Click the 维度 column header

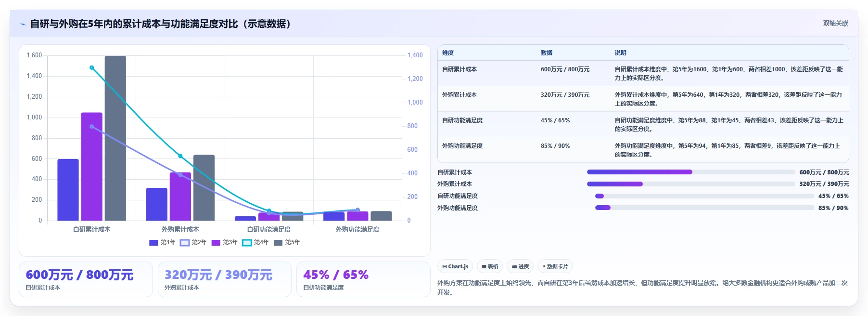448,53
